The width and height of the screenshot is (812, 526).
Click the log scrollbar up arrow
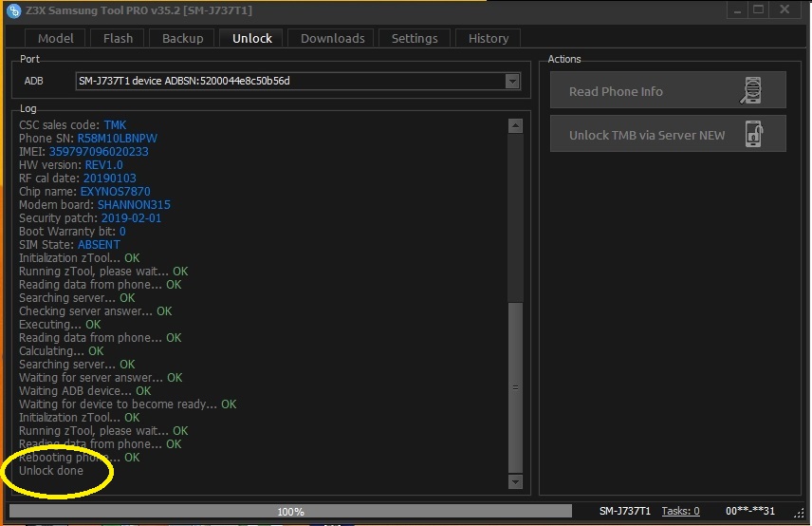coord(515,125)
